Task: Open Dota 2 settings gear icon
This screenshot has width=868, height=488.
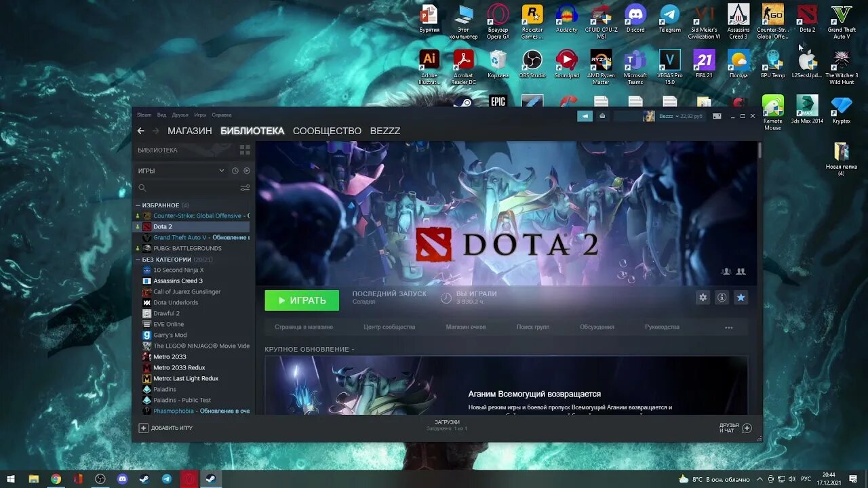Action: (703, 298)
